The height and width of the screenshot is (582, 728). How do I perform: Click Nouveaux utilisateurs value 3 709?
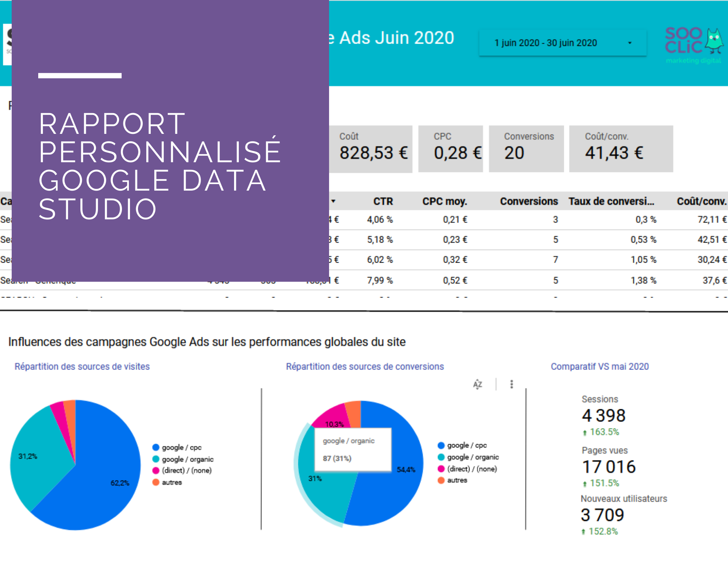pyautogui.click(x=602, y=515)
